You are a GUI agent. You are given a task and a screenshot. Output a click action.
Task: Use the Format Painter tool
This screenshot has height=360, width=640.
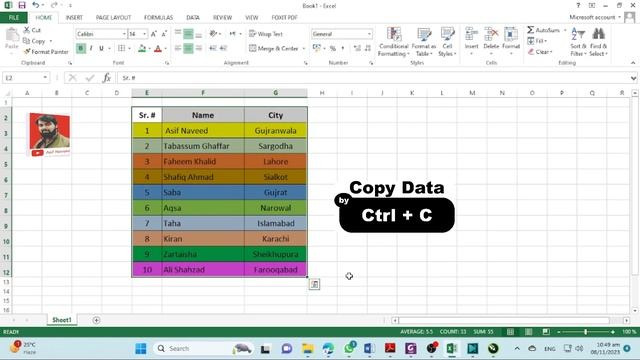[x=46, y=52]
